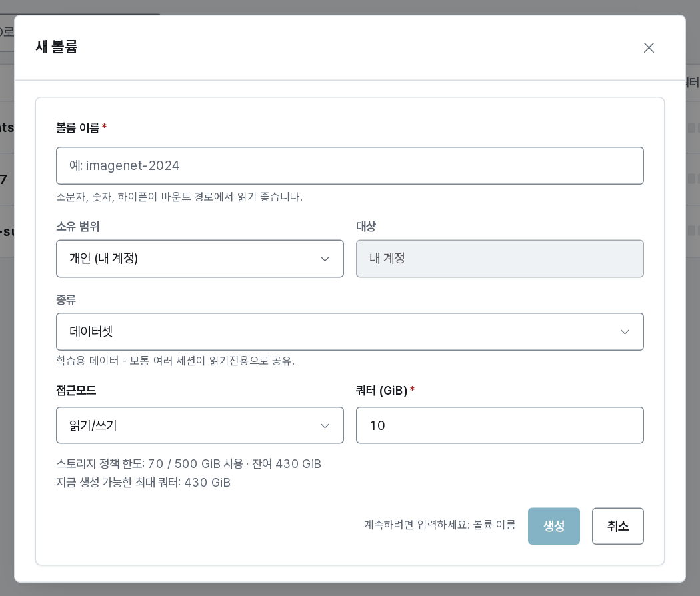Click the 스토리지 정책 한도 usage text
The image size is (700, 596).
coord(189,464)
